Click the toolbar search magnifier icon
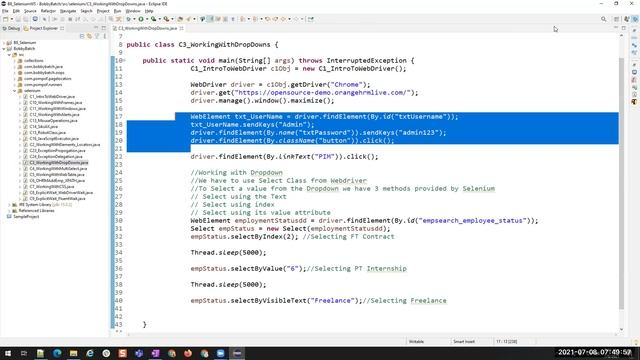The image size is (640, 360). click(604, 19)
